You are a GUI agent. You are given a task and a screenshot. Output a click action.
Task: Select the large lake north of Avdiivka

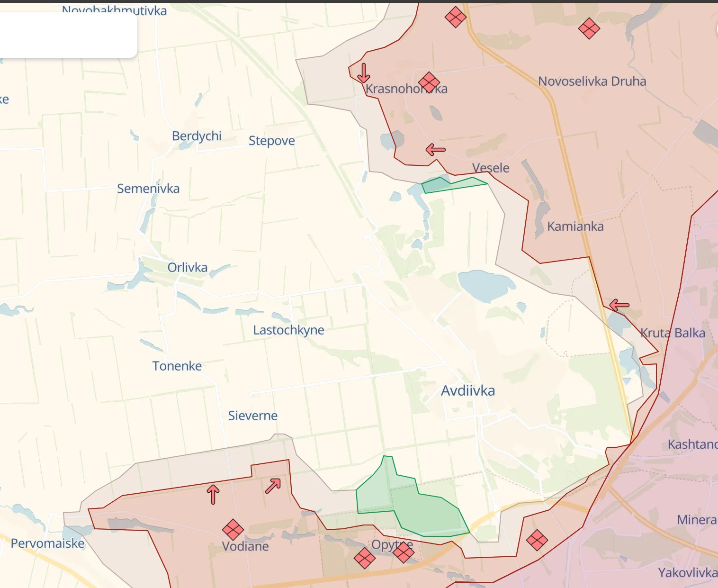click(x=486, y=286)
